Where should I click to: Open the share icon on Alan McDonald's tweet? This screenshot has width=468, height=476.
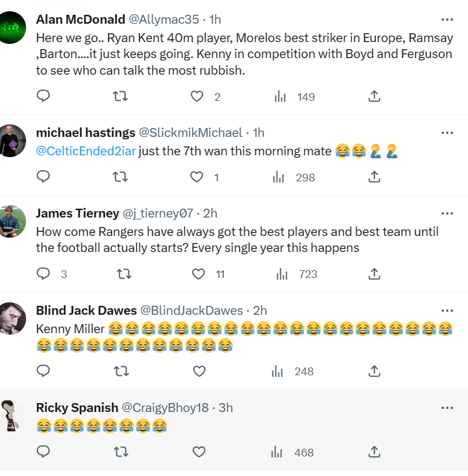[x=374, y=96]
